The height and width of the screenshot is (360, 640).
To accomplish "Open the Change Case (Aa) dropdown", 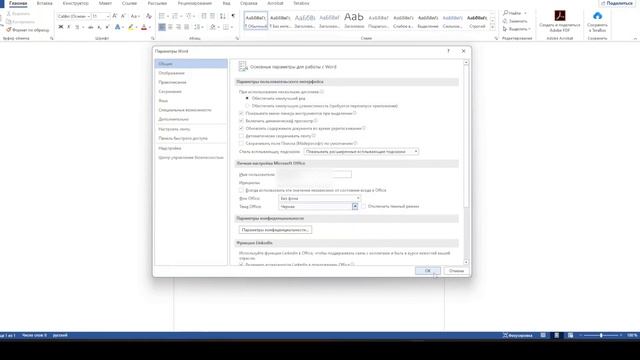I will pos(135,16).
